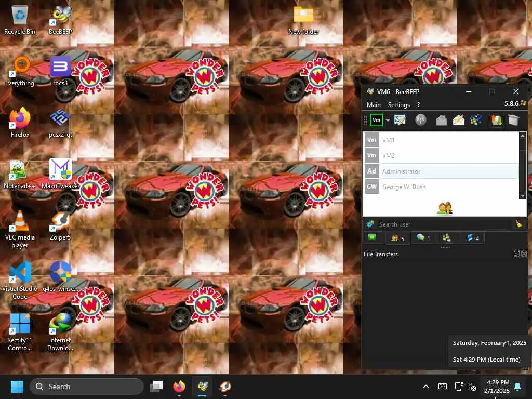Image resolution: width=532 pixels, height=399 pixels.
Task: Select the Firefox desktop shortcut
Action: click(x=20, y=122)
